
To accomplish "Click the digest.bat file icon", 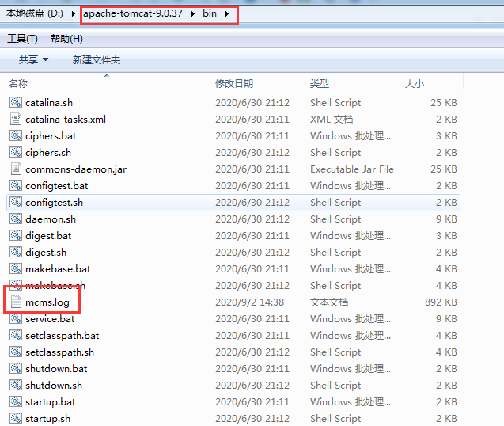I will [x=16, y=236].
